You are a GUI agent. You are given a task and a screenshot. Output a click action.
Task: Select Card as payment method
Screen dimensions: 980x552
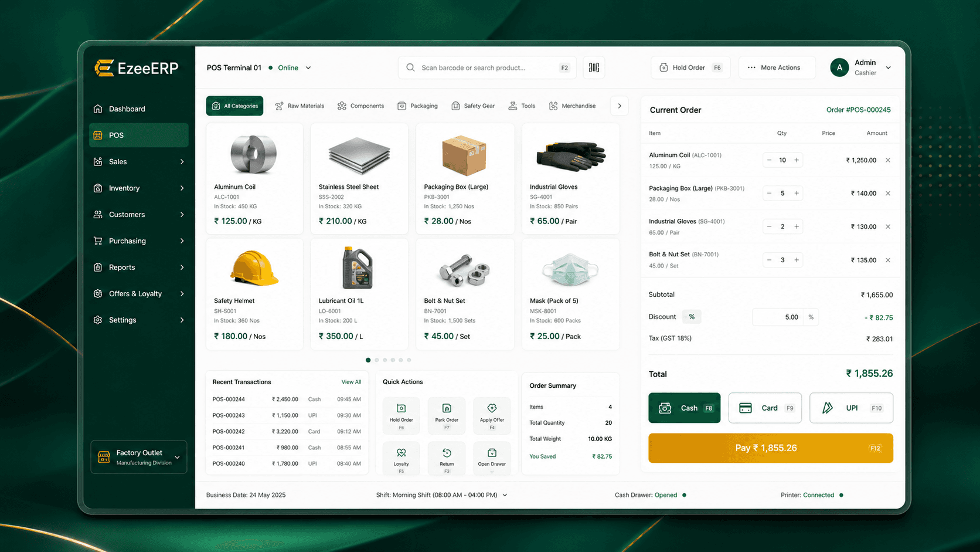click(765, 408)
